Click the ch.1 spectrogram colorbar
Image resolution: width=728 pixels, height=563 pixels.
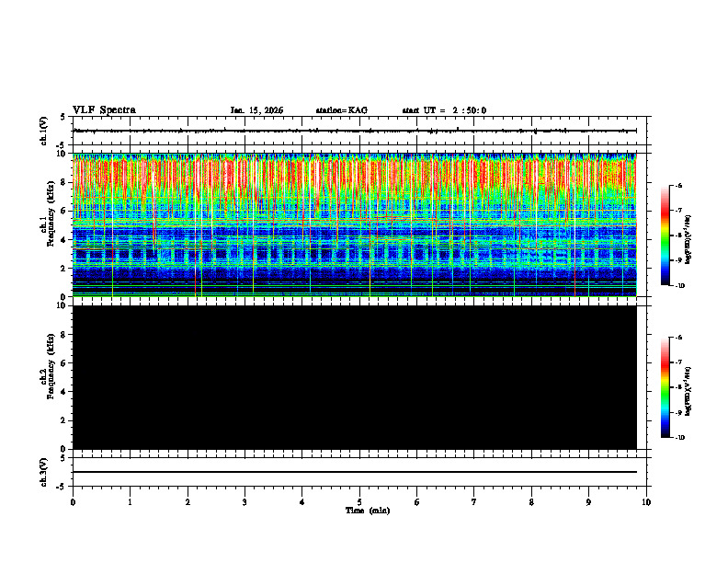pyautogui.click(x=665, y=236)
